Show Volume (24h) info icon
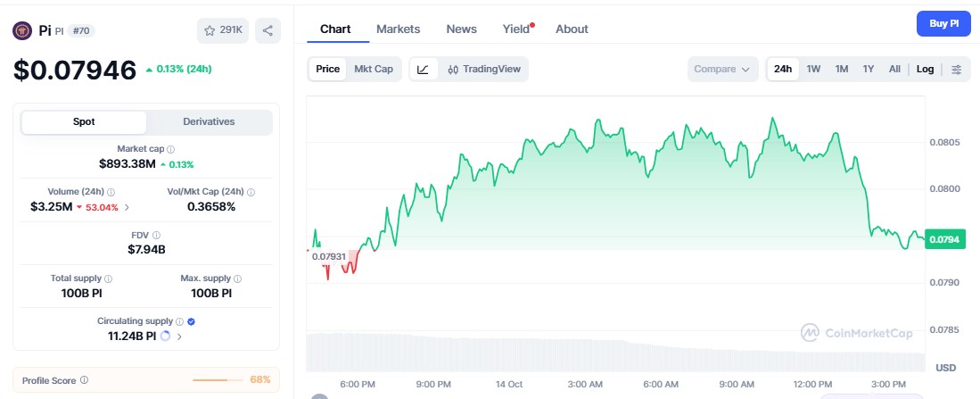Image resolution: width=980 pixels, height=399 pixels. coord(111,192)
